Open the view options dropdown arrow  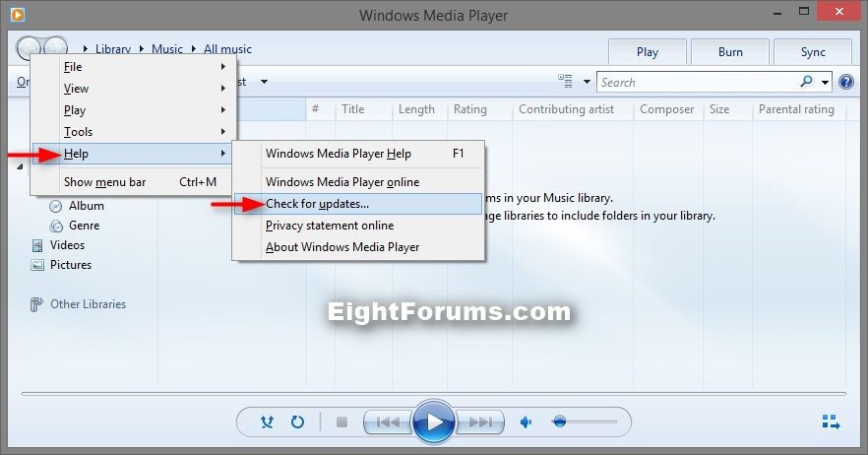[x=588, y=83]
